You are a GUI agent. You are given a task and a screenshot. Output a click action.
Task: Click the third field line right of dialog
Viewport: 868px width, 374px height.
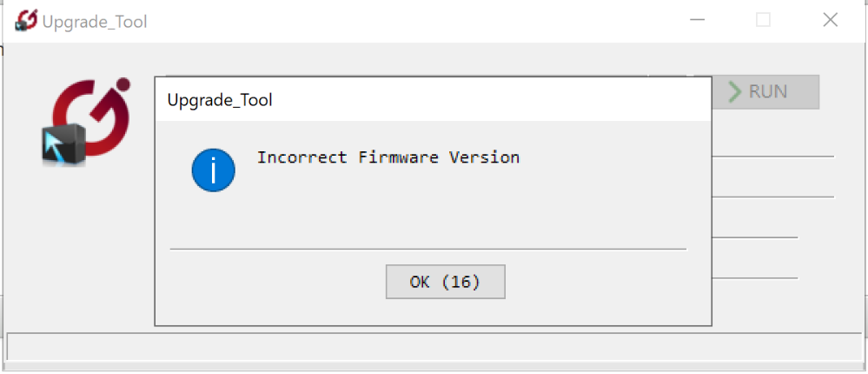click(755, 237)
